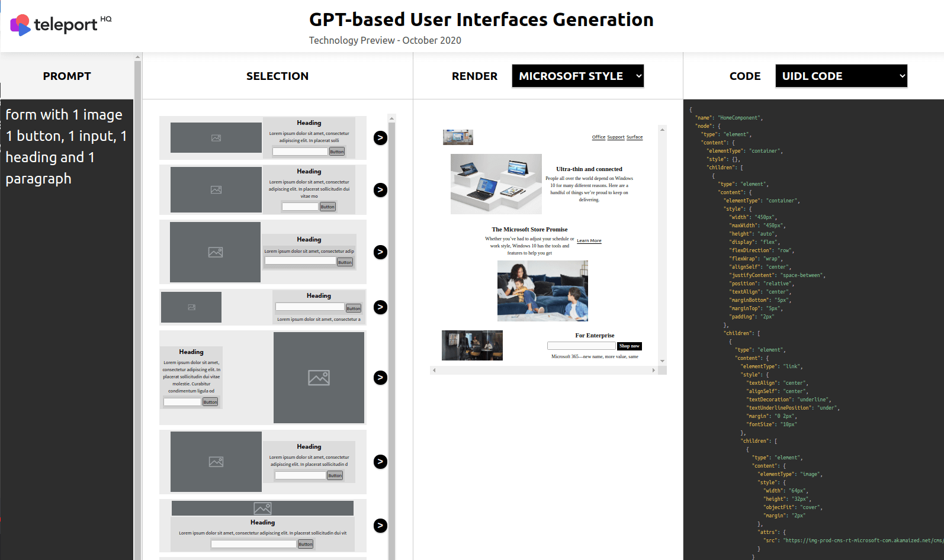This screenshot has height=560, width=944.
Task: Click the render preview's horizontal scrollbar
Action: pyautogui.click(x=544, y=370)
